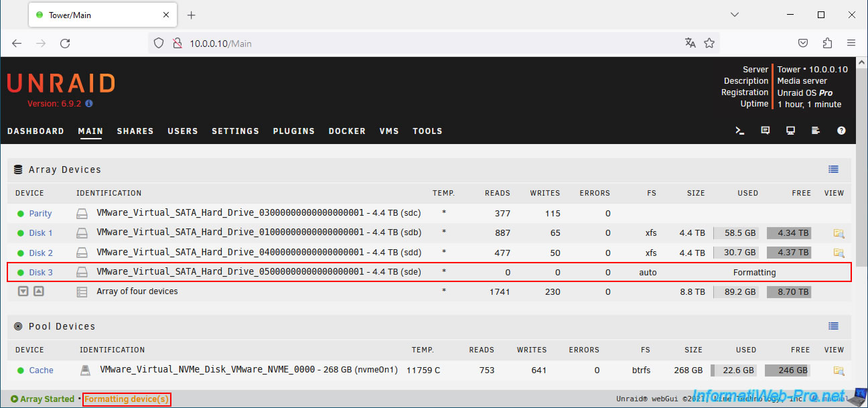
Task: Browse Cache pool via folder icon
Action: [x=839, y=370]
